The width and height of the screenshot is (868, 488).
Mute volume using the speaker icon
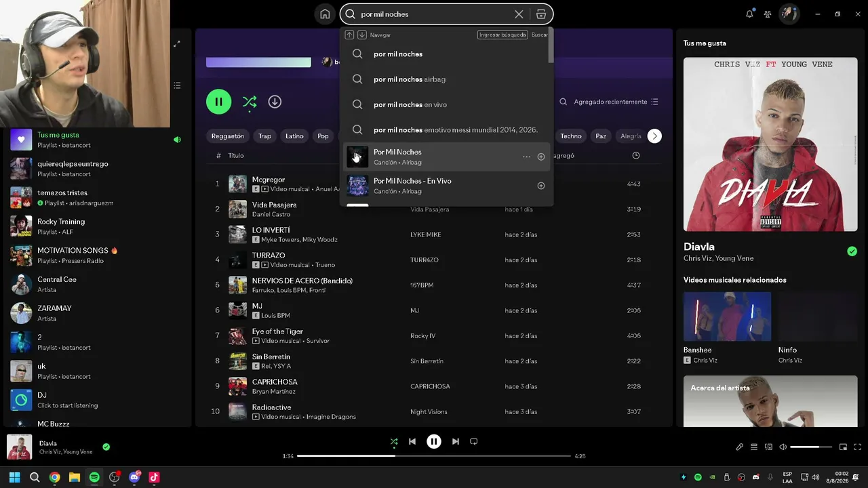click(783, 447)
